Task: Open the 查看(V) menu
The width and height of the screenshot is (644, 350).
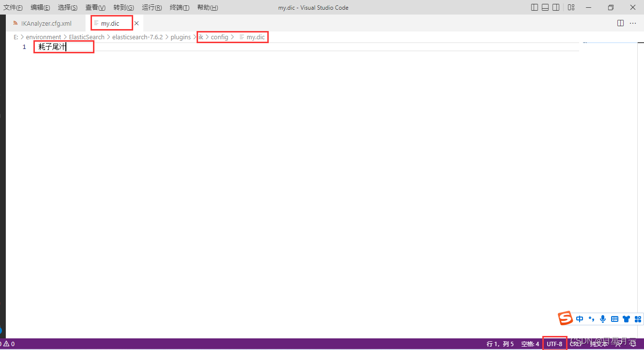Action: (95, 8)
